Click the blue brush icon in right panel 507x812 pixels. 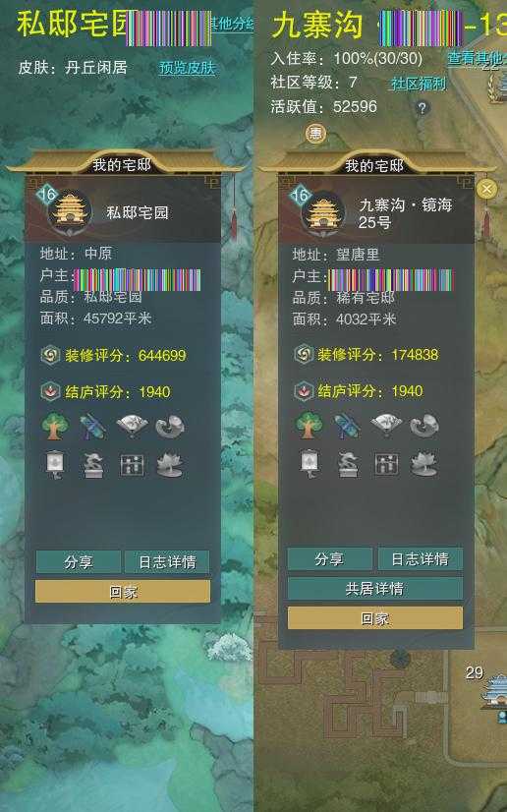[x=347, y=425]
